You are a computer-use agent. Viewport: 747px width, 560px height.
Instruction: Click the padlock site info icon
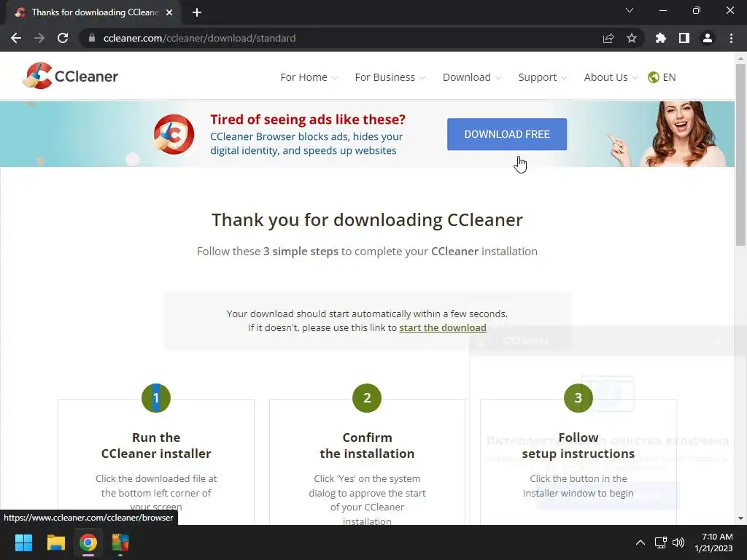point(92,38)
